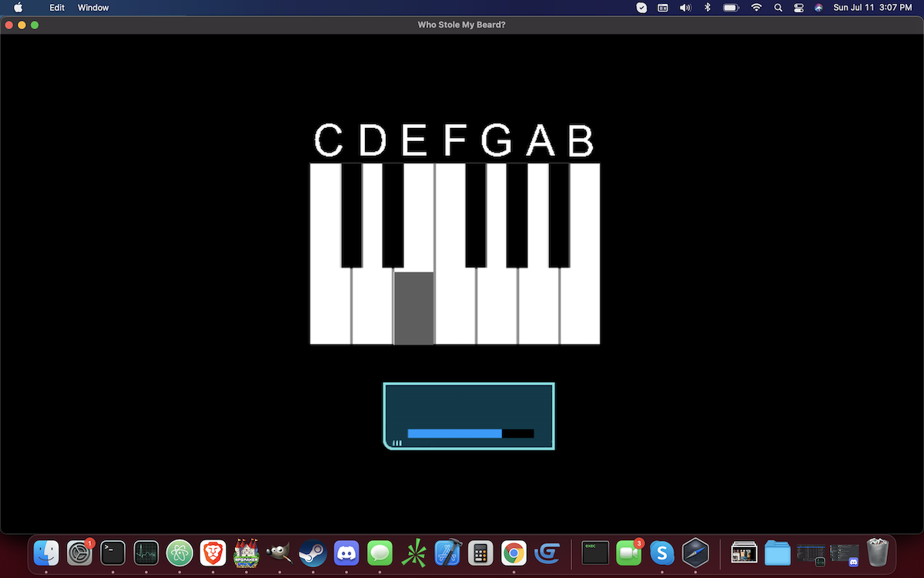Open the Apple menu
This screenshot has width=924, height=578.
tap(18, 8)
